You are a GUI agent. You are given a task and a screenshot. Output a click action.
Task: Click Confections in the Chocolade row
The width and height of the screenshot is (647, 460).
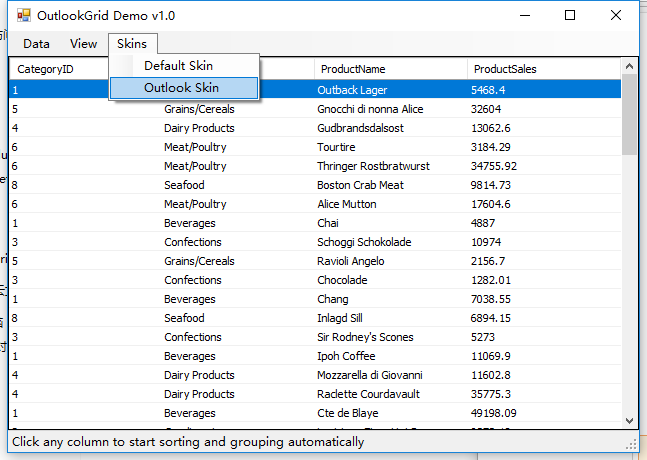[x=193, y=280]
